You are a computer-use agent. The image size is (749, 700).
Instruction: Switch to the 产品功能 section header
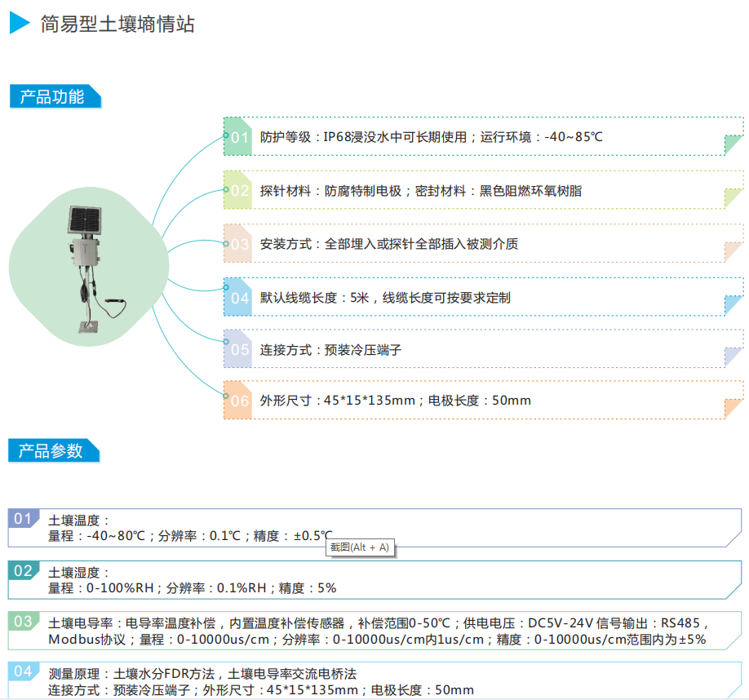pos(51,95)
